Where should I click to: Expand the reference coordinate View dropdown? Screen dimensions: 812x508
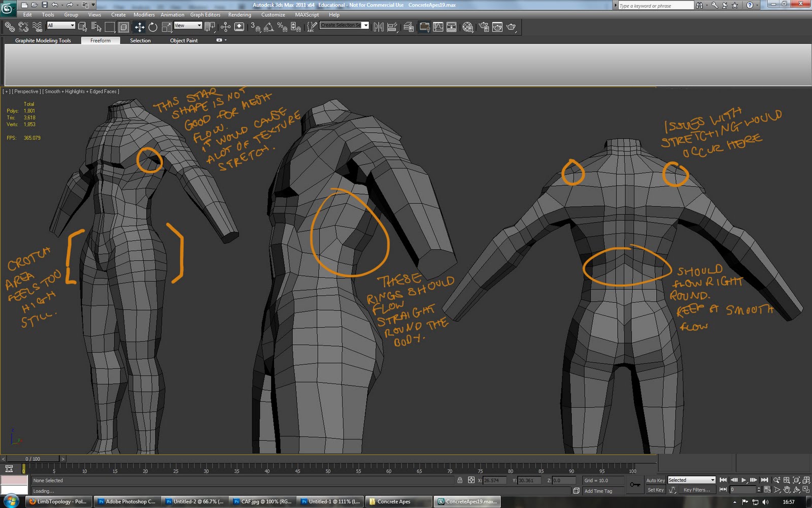coord(188,25)
